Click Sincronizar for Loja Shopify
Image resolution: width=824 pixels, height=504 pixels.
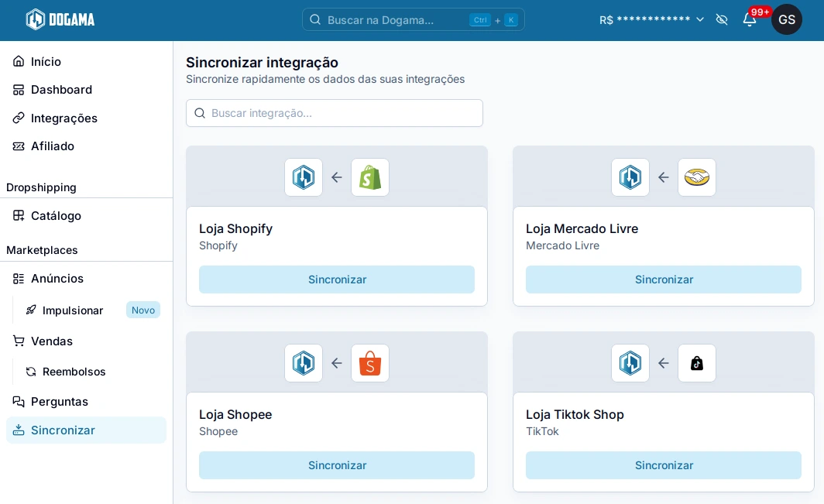[x=337, y=279]
